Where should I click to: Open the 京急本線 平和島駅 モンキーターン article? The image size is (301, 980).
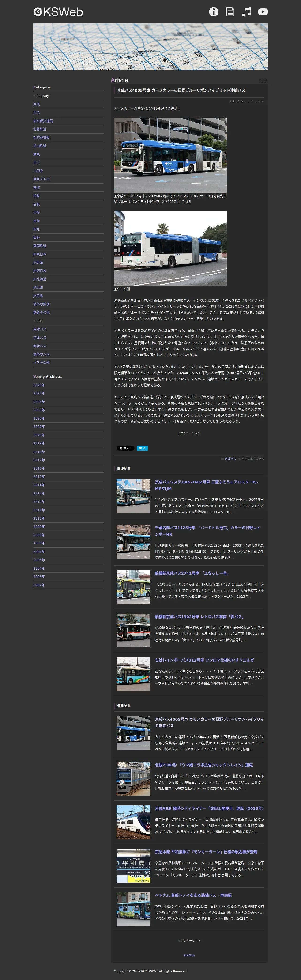point(206,852)
